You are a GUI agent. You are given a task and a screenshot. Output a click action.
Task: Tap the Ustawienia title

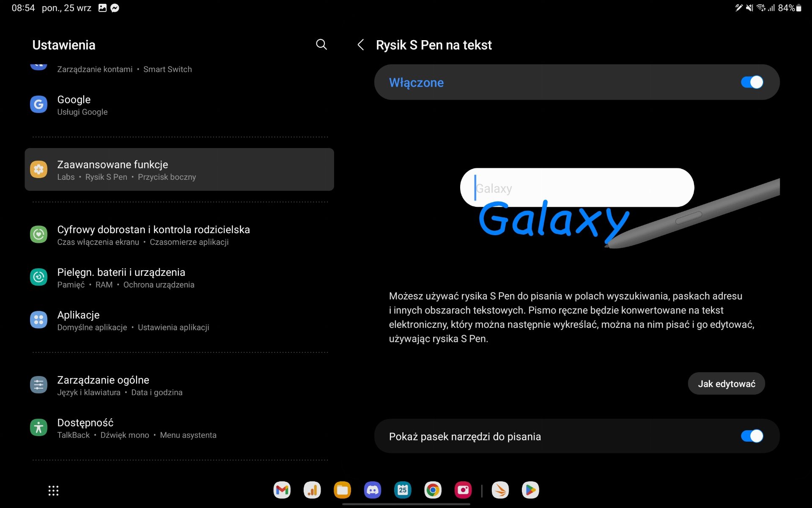click(x=64, y=45)
